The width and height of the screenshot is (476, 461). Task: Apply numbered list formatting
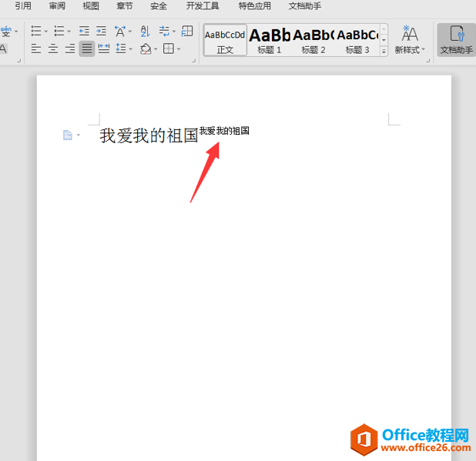click(x=59, y=31)
